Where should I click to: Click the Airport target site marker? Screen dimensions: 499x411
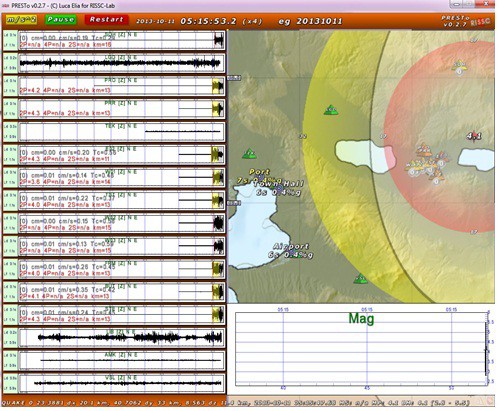(x=291, y=251)
